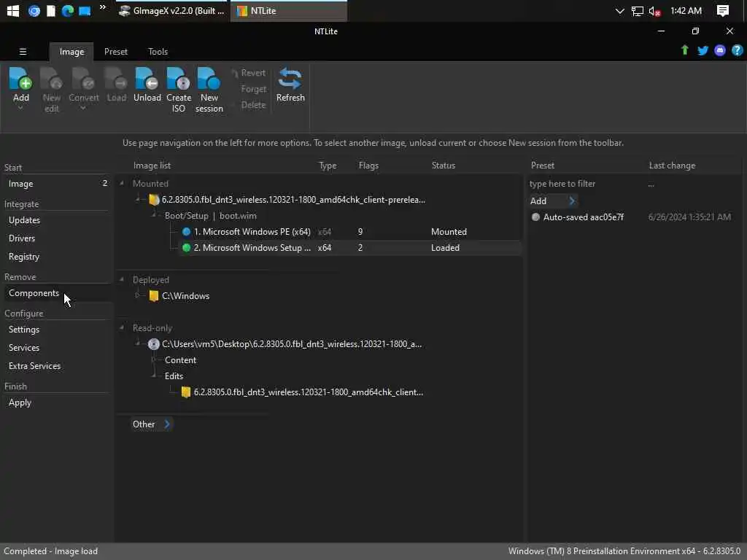Switch to the Tools ribbon tab

click(x=158, y=52)
